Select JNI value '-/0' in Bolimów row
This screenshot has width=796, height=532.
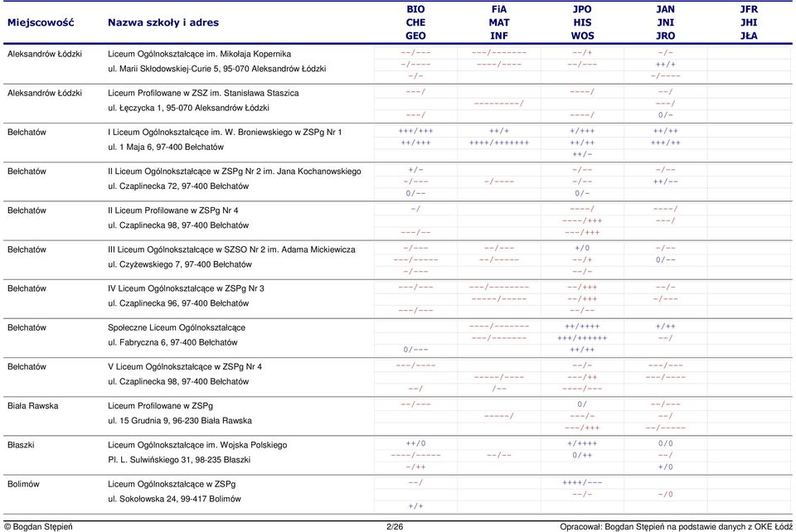(x=665, y=494)
